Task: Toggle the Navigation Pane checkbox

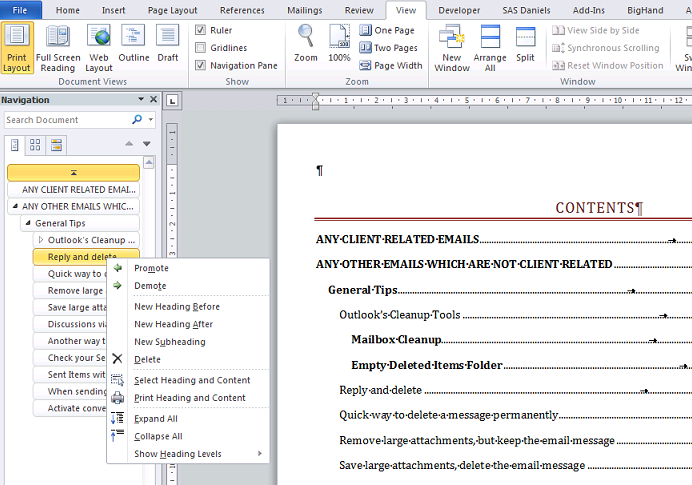Action: (x=201, y=66)
